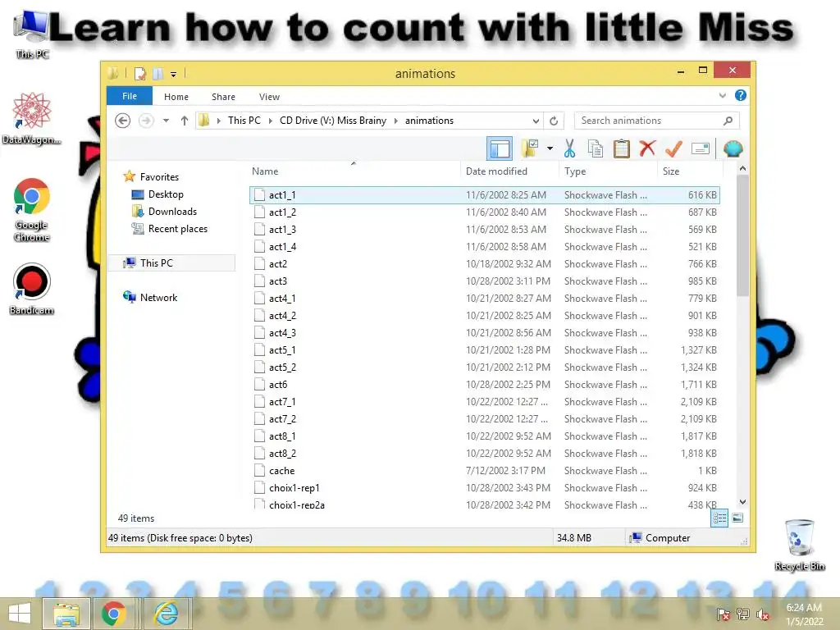Click the orange checkmark Properties icon
The height and width of the screenshot is (630, 840).
click(673, 148)
